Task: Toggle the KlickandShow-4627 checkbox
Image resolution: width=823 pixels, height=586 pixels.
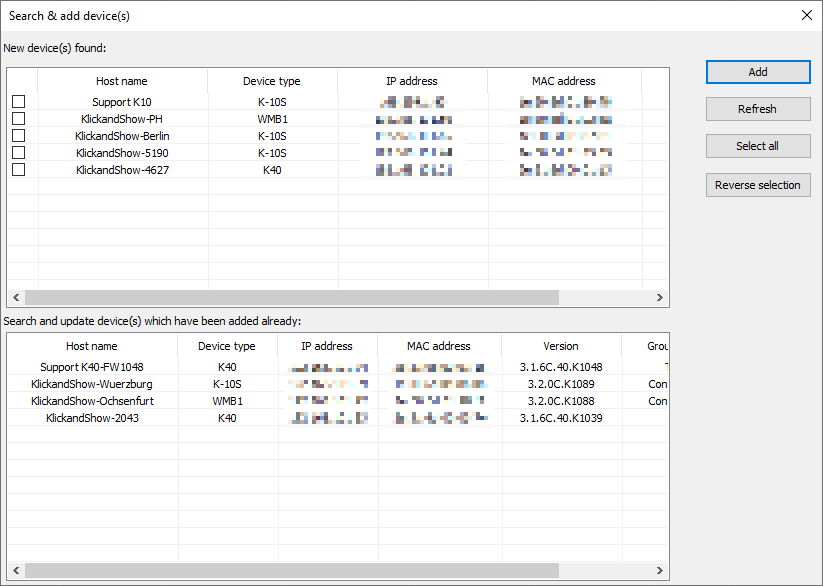Action: (x=19, y=170)
